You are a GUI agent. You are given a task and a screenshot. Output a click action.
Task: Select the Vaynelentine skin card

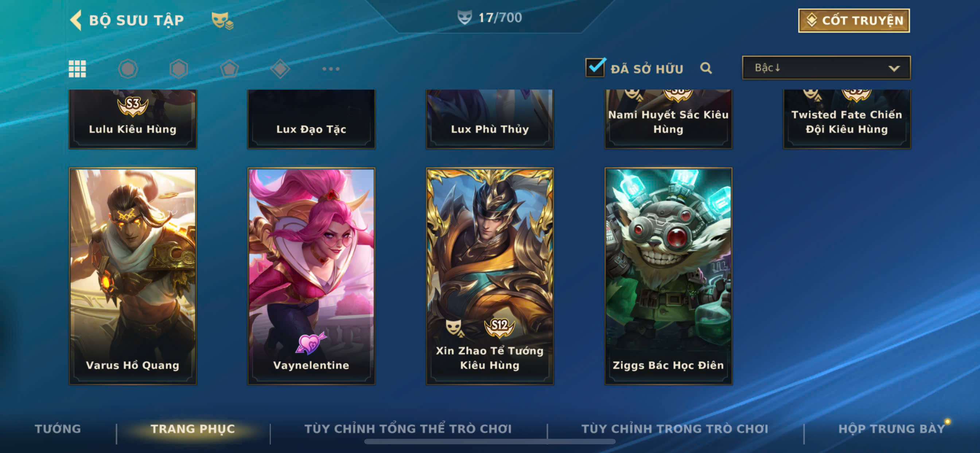pyautogui.click(x=311, y=276)
